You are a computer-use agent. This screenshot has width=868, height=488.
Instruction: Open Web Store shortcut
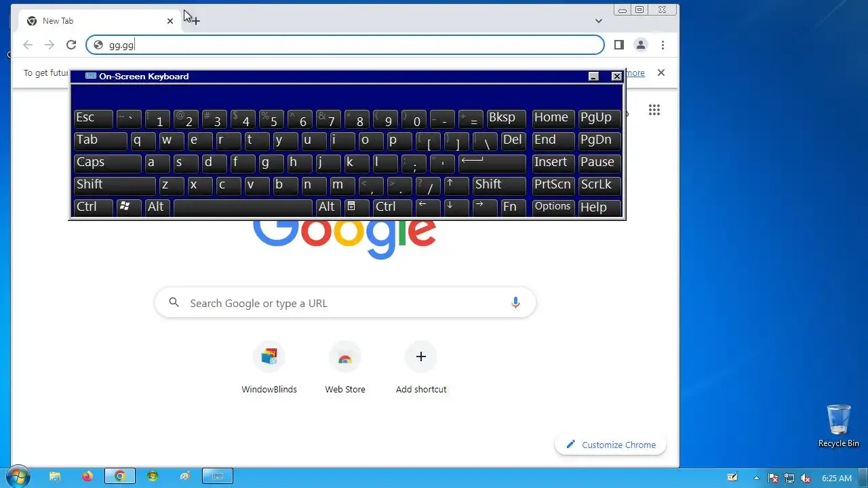pyautogui.click(x=345, y=368)
